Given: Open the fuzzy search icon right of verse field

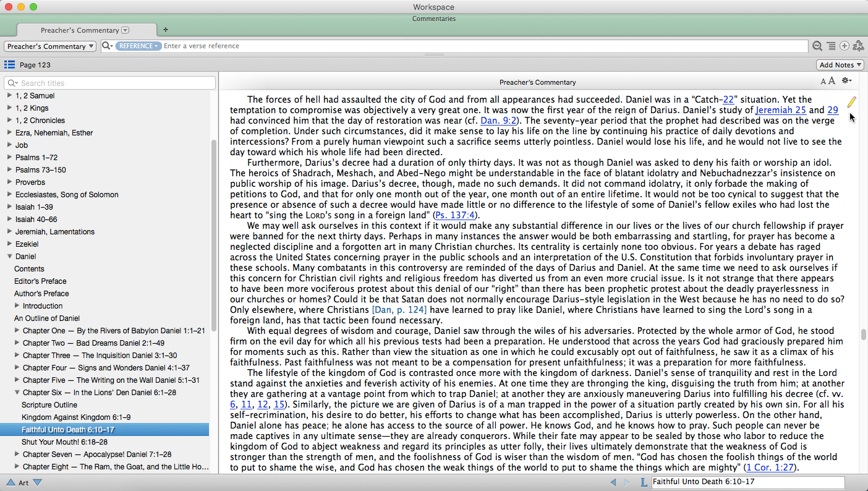Looking at the screenshot, I should pos(817,46).
